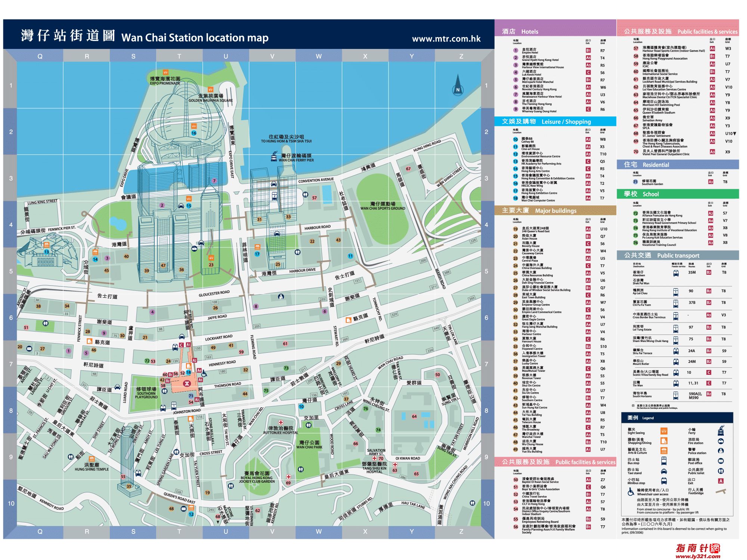This screenshot has width=747, height=560.
Task: Click the Ruttonjee Hospital red cross icon
Action: (x=280, y=422)
